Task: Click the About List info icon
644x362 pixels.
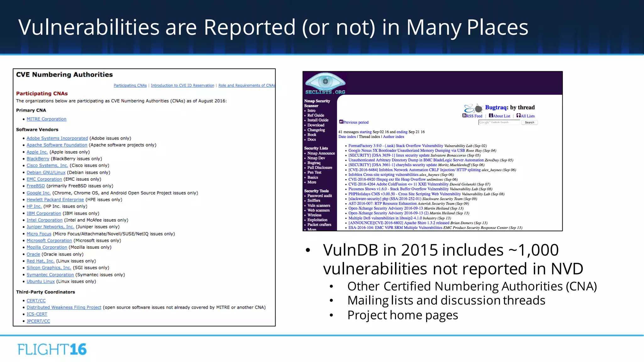Action: pyautogui.click(x=491, y=115)
